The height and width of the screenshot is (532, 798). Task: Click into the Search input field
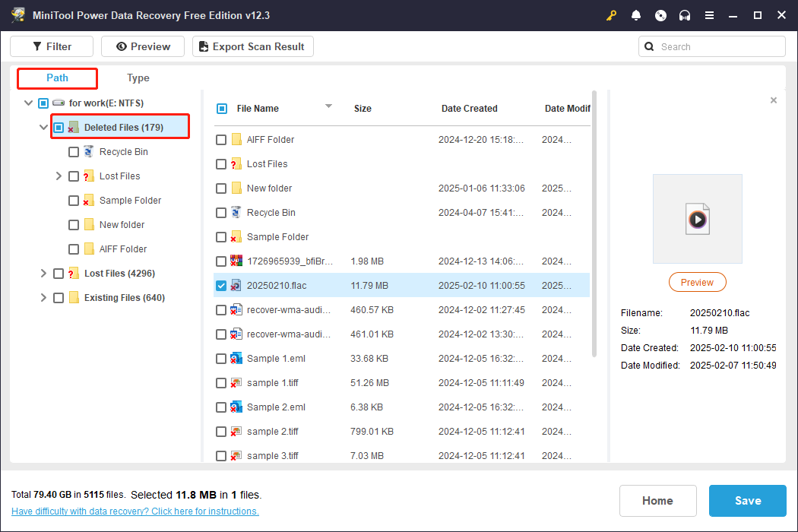(712, 46)
